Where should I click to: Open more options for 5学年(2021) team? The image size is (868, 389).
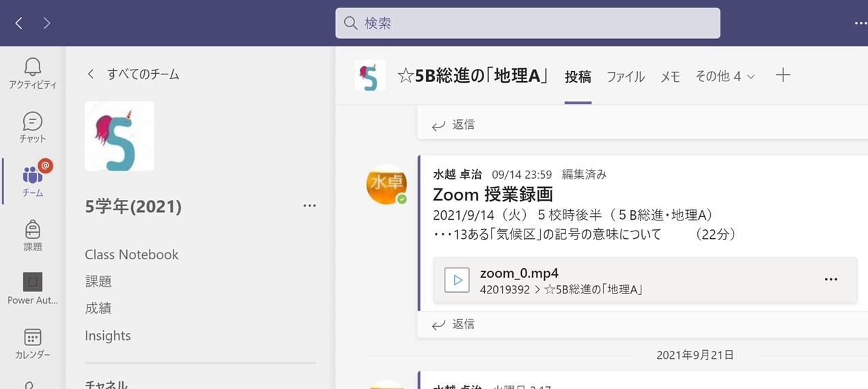(x=309, y=205)
